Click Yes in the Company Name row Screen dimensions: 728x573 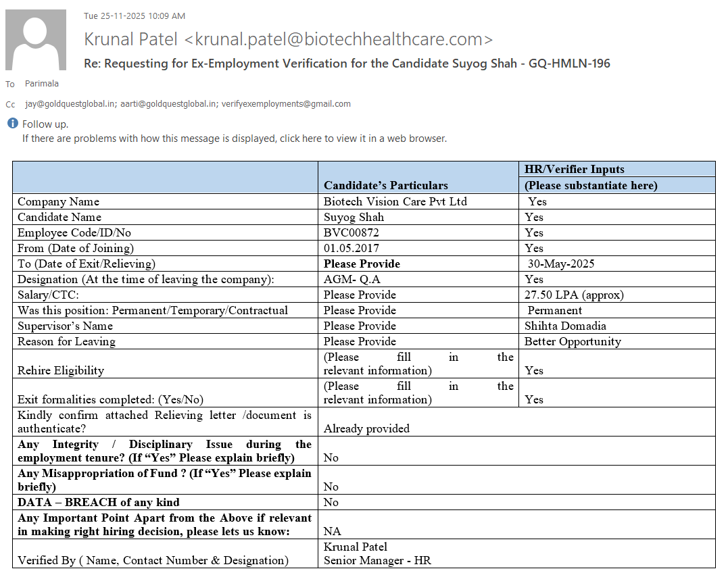tap(537, 201)
